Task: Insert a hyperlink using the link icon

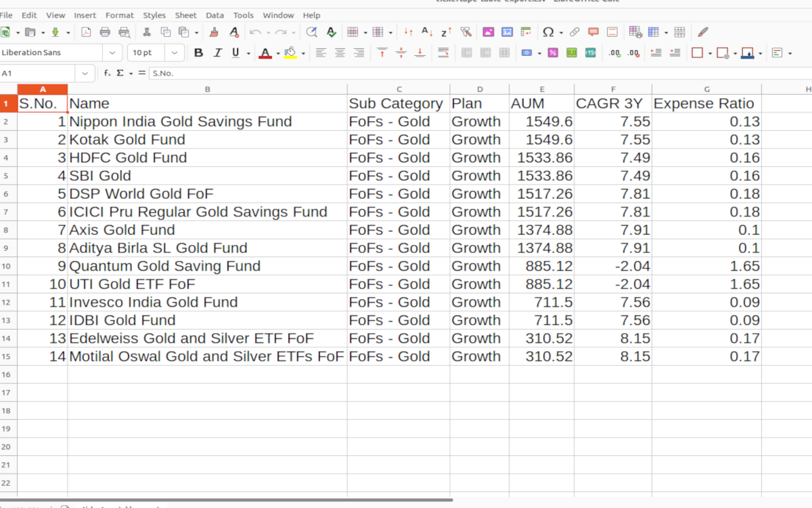Action: [x=574, y=32]
